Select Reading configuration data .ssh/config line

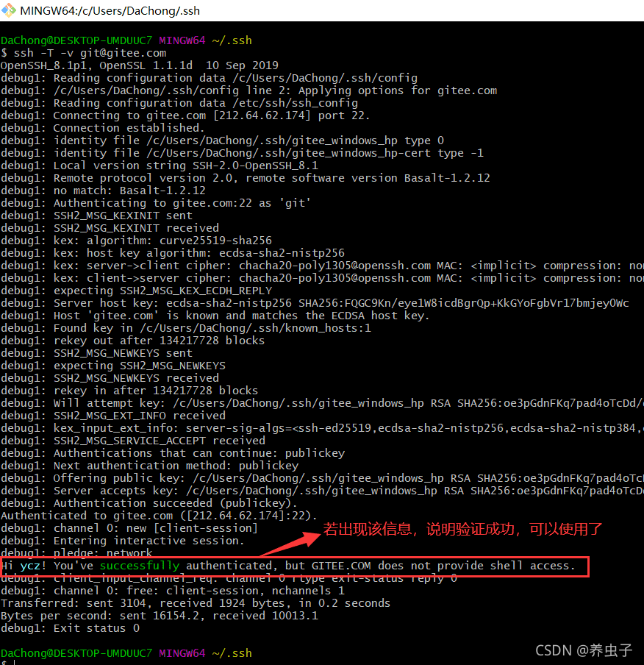(x=209, y=78)
